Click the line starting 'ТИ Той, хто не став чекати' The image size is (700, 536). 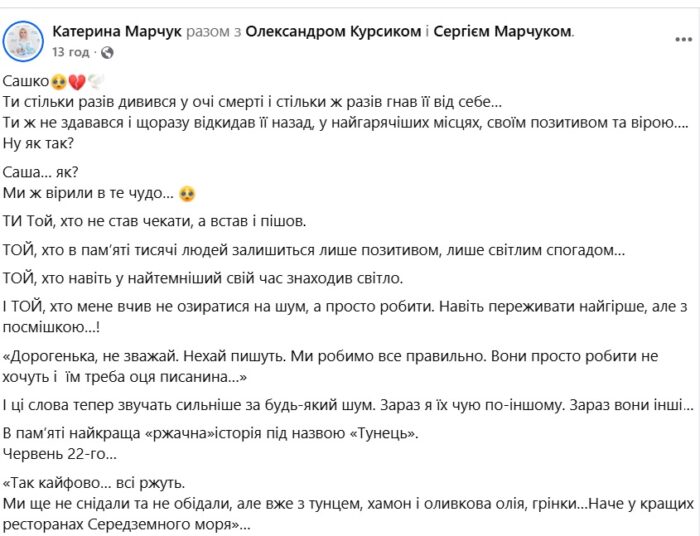click(x=157, y=221)
